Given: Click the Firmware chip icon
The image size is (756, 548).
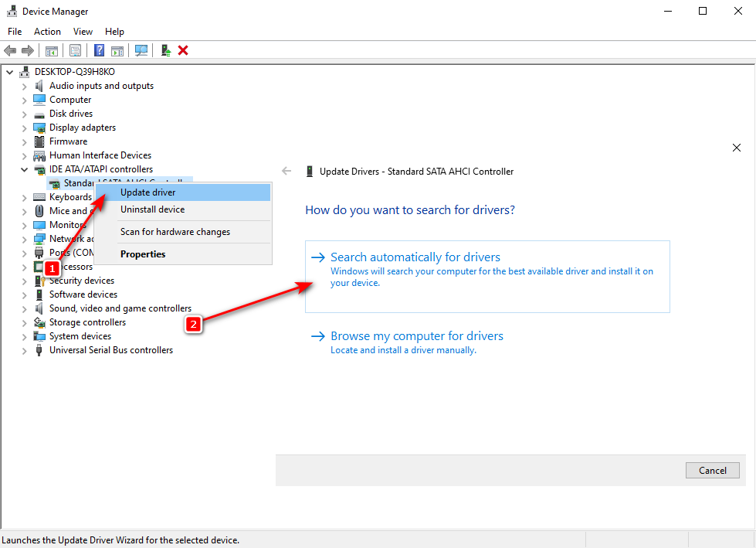Looking at the screenshot, I should click(39, 141).
